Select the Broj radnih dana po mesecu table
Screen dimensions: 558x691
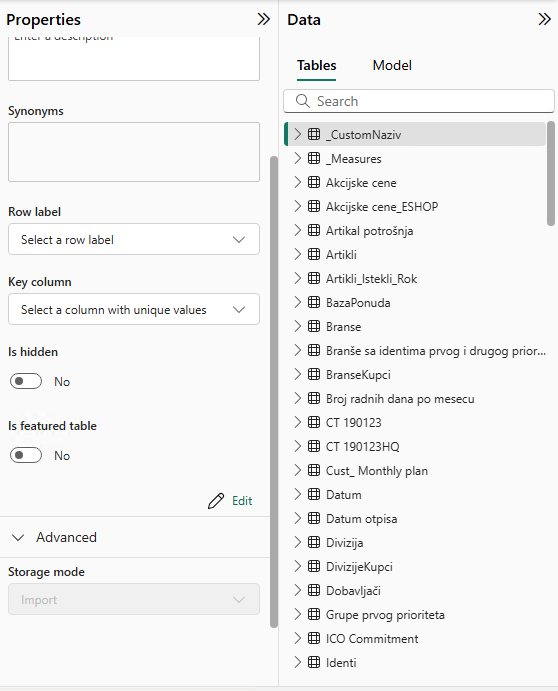(x=400, y=399)
